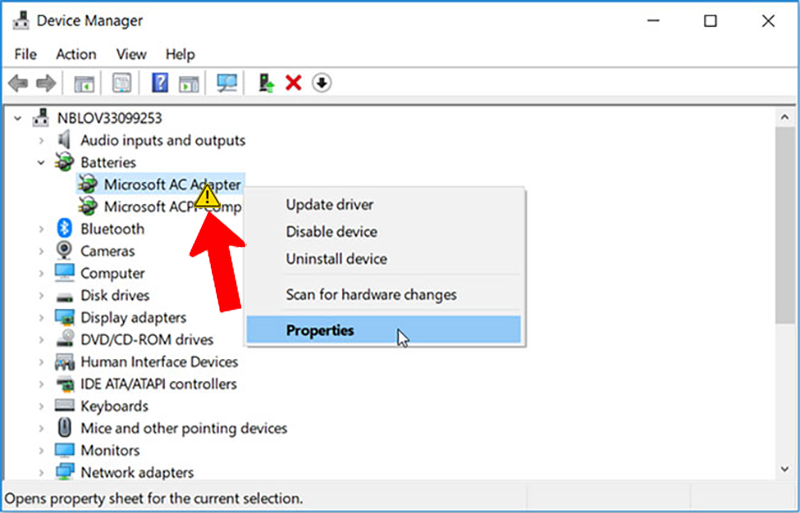Click the scrollbar up arrow

[x=785, y=117]
